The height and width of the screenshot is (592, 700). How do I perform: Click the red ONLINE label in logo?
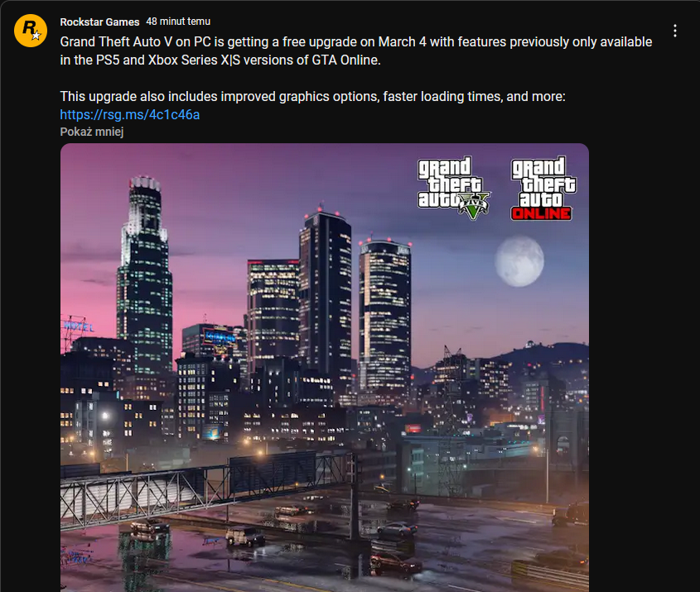click(x=541, y=214)
